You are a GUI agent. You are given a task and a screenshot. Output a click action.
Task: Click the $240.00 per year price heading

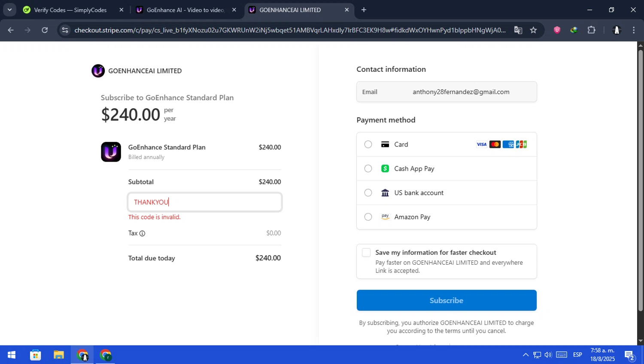click(138, 114)
